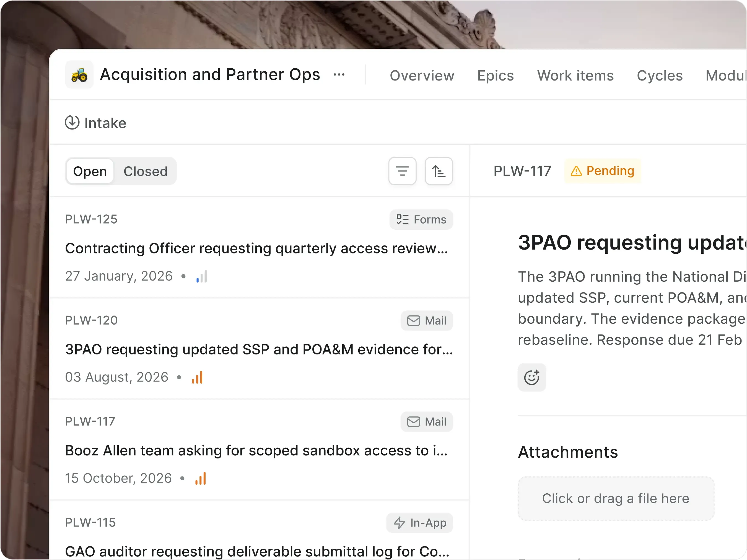Click the description paragraph about the 3PAO
Viewport: 747px width, 560px height.
[x=632, y=308]
